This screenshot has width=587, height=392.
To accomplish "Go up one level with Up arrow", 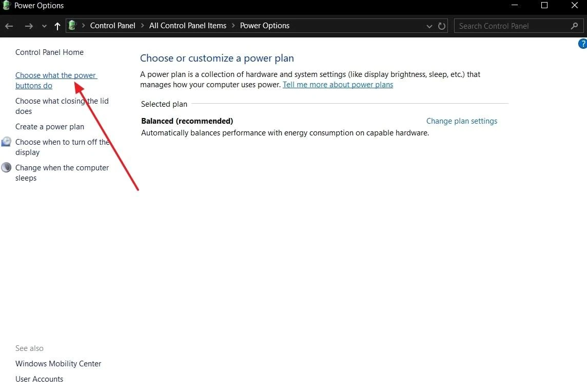I will [x=57, y=26].
